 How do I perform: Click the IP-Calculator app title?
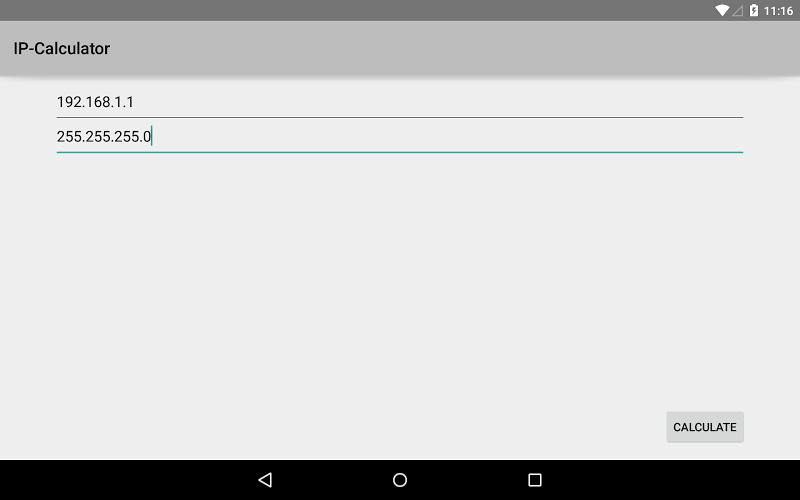coord(62,48)
